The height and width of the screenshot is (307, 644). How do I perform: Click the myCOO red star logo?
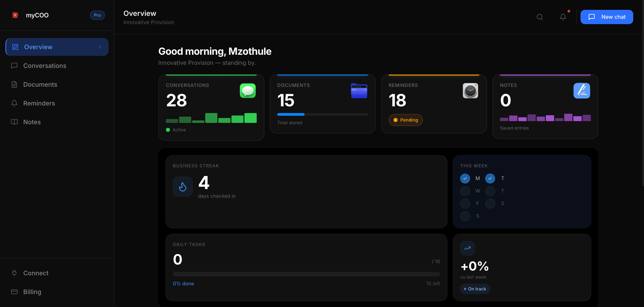15,15
